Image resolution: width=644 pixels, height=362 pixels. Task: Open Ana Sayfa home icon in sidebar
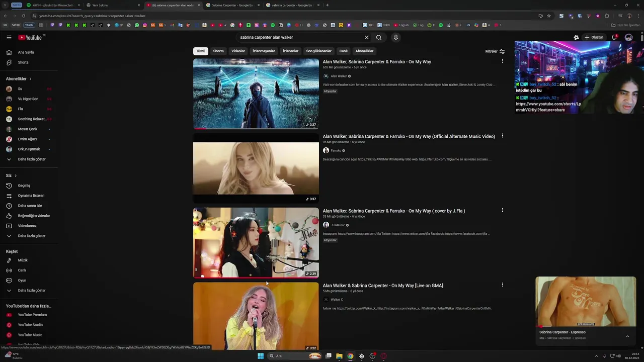click(9, 52)
